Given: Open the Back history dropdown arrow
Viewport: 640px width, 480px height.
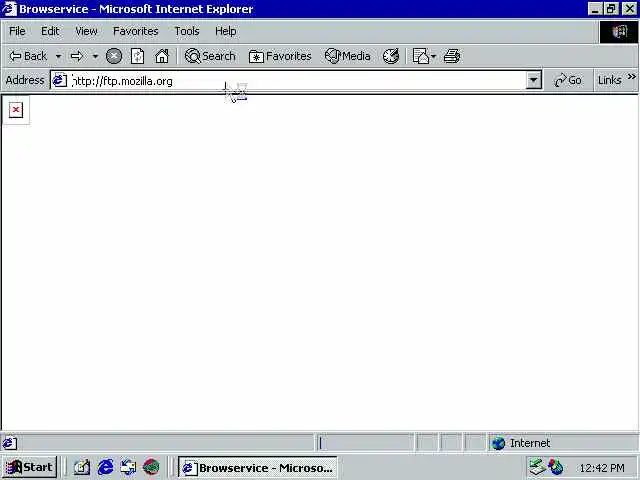Looking at the screenshot, I should [58, 56].
